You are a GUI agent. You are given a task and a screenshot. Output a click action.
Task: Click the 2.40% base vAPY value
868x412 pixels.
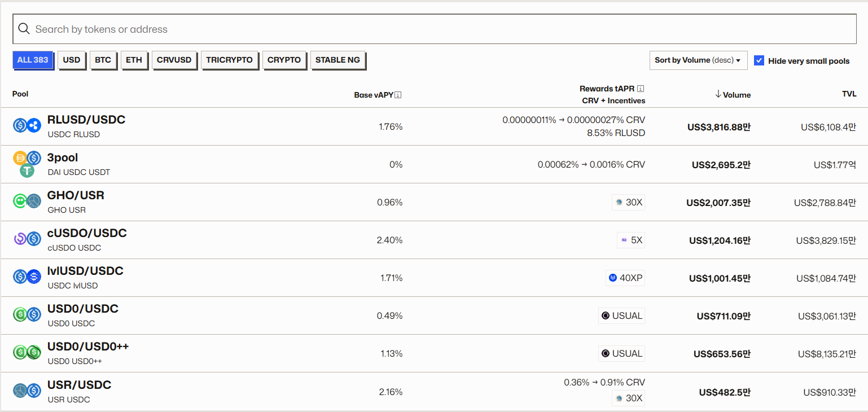(389, 240)
